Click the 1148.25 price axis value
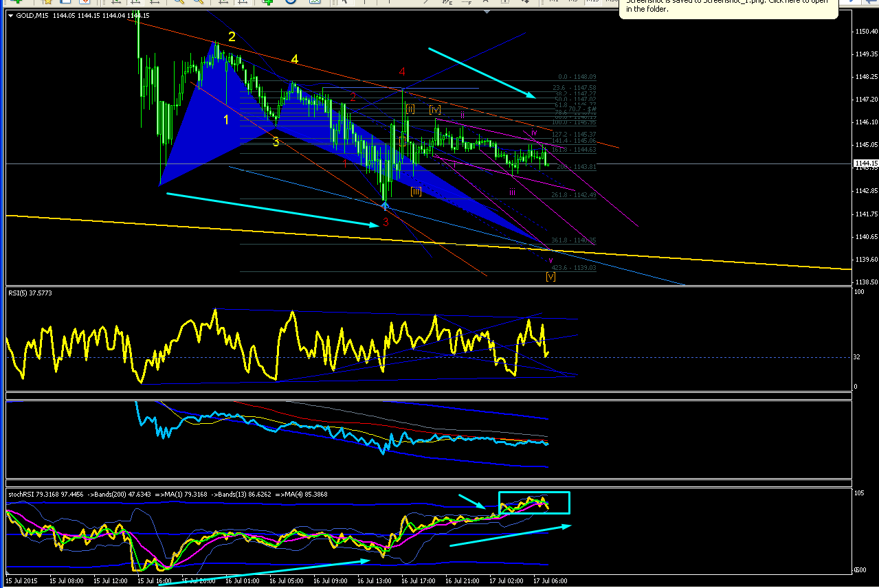 click(x=865, y=77)
